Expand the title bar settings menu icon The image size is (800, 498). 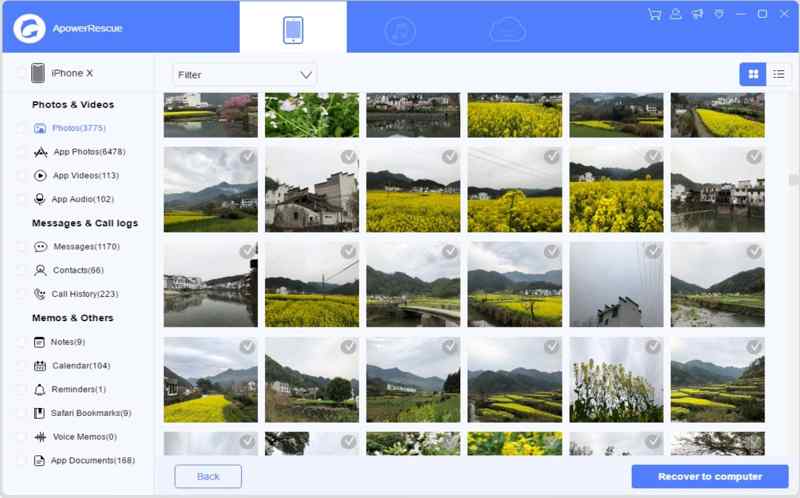pyautogui.click(x=718, y=14)
